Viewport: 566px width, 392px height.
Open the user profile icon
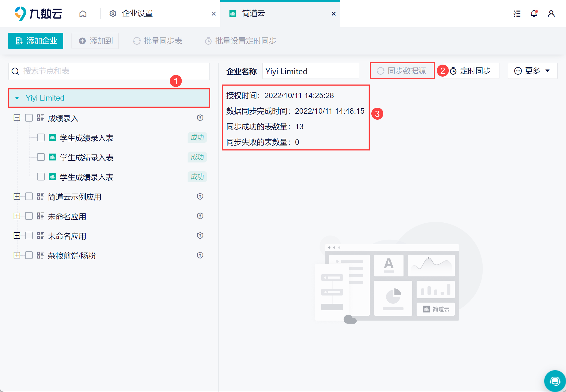pyautogui.click(x=551, y=14)
